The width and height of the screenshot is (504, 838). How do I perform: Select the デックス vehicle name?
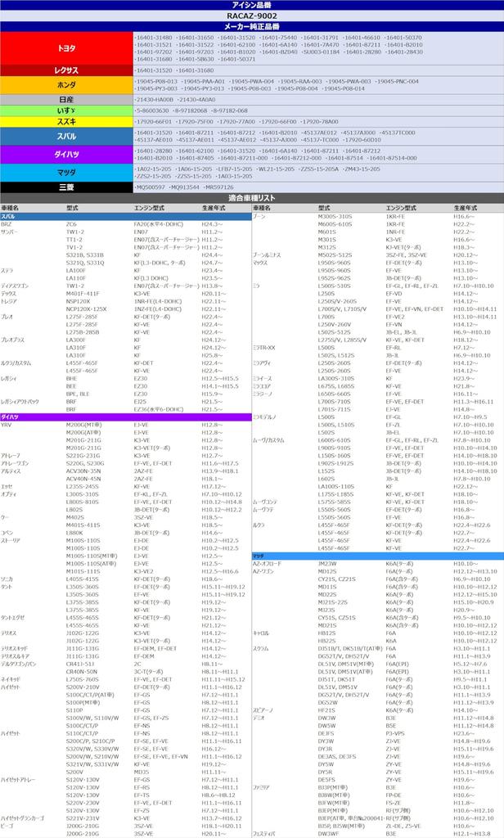click(x=8, y=294)
